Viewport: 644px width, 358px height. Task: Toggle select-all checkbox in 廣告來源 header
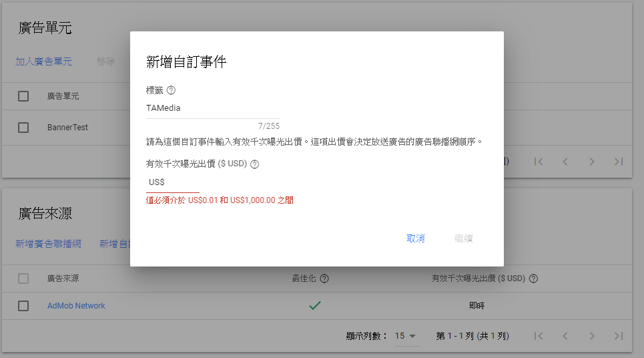(23, 279)
